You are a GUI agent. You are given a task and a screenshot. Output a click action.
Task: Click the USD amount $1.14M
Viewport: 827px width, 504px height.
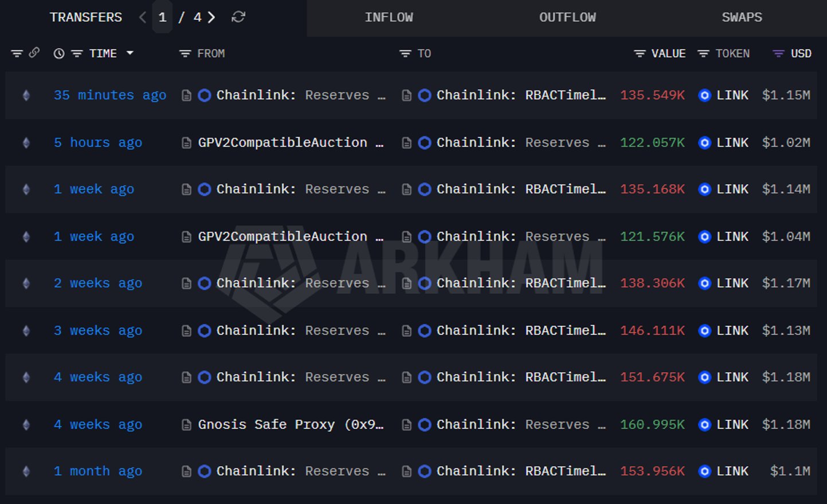tap(786, 189)
